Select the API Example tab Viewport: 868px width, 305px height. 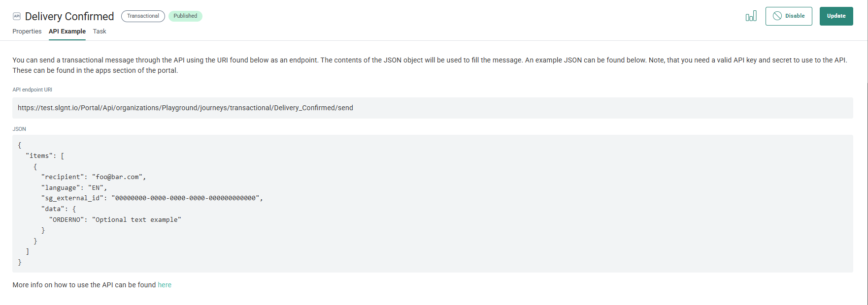[x=67, y=31]
